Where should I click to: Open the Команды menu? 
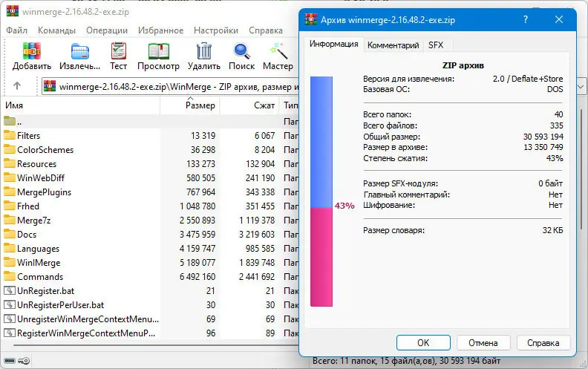coord(56,30)
